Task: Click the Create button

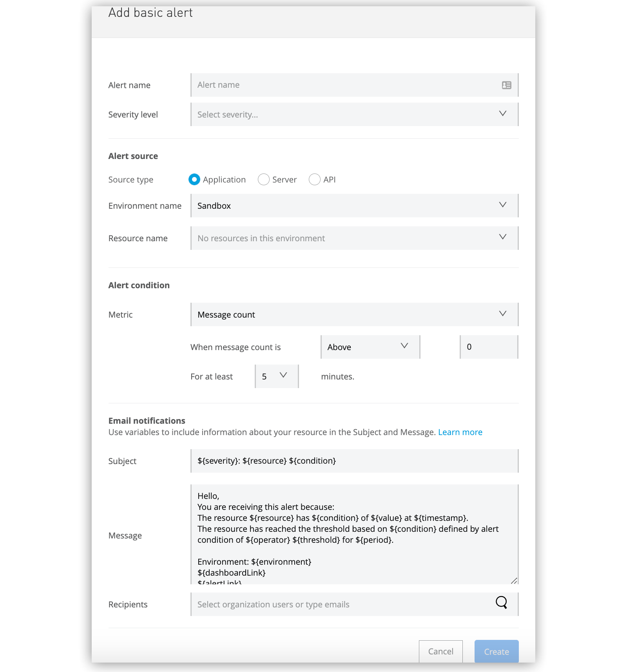Action: 497,652
